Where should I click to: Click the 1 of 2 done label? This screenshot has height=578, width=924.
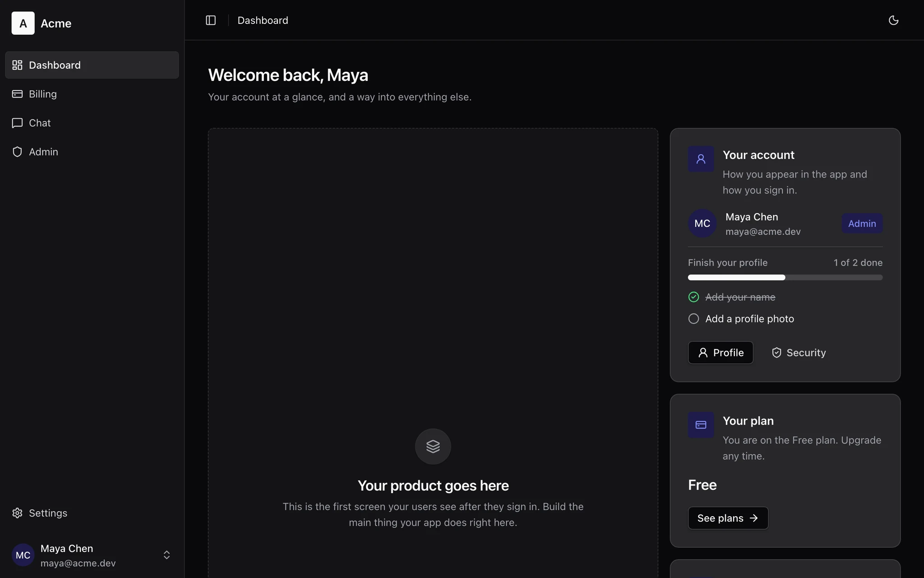pos(858,263)
